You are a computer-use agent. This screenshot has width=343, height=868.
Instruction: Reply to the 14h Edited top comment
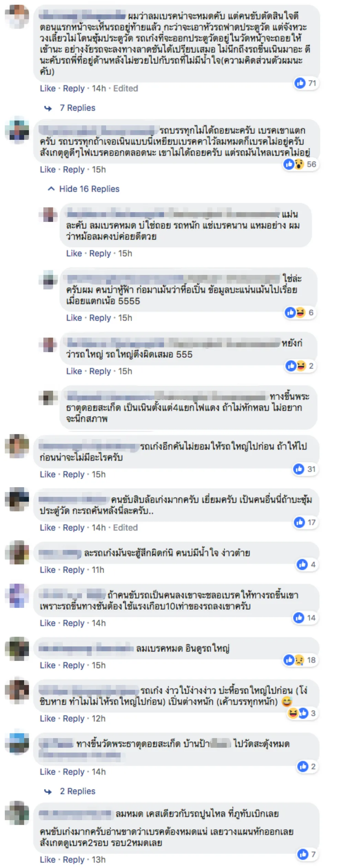[x=73, y=88]
